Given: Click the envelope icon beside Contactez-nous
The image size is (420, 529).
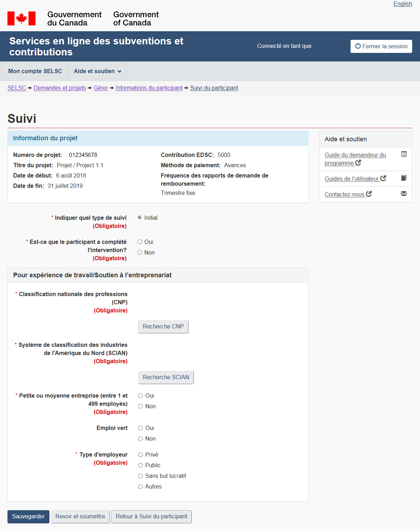Looking at the screenshot, I should pyautogui.click(x=404, y=193).
